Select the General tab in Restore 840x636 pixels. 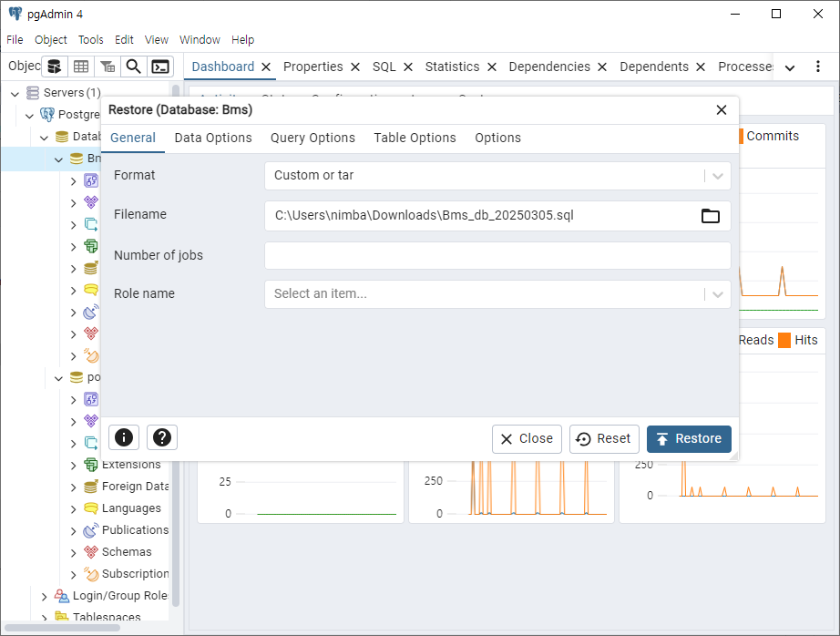[133, 138]
